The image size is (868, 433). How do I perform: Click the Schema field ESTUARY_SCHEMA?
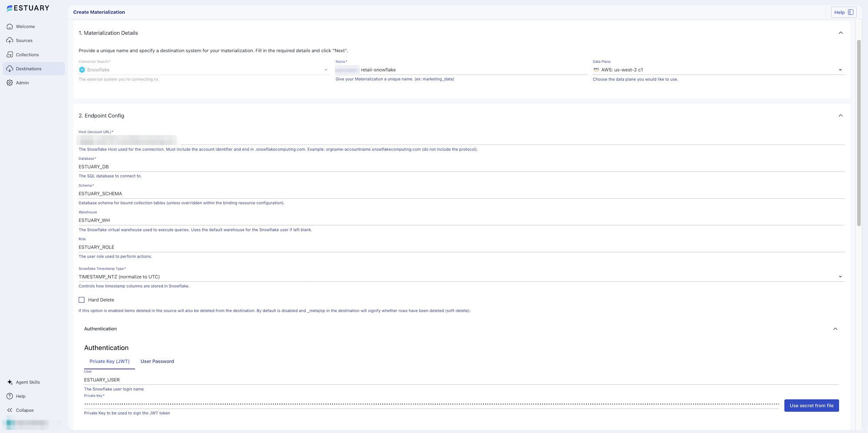[461, 194]
